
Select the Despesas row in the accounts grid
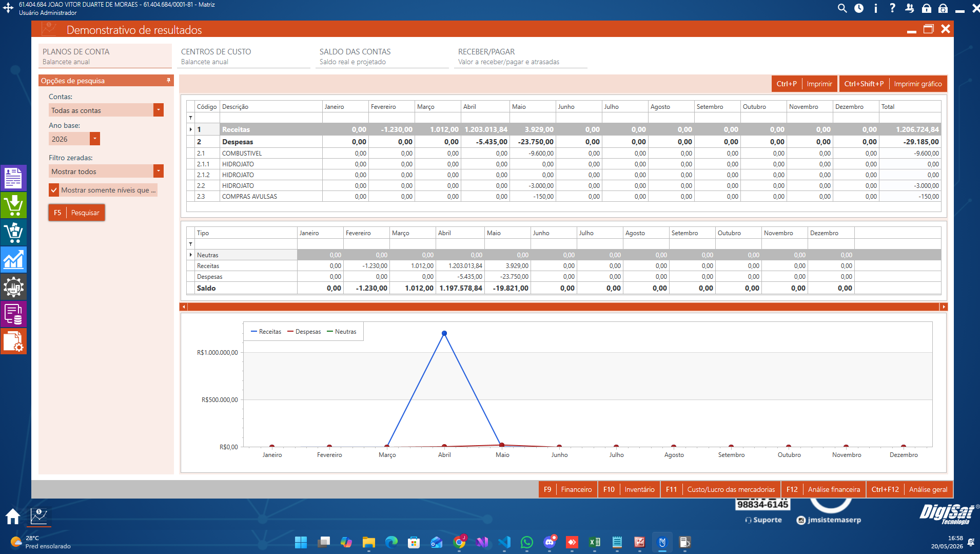pos(564,142)
